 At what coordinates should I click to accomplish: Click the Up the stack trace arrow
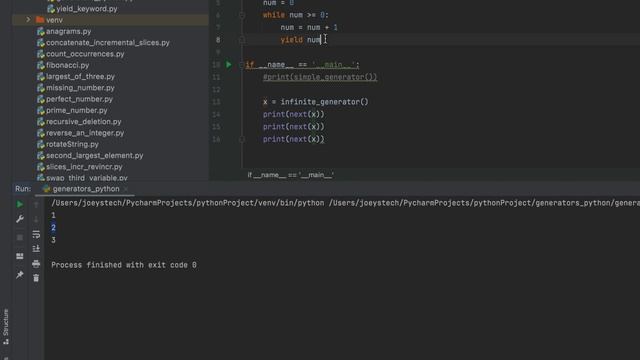[x=36, y=204]
